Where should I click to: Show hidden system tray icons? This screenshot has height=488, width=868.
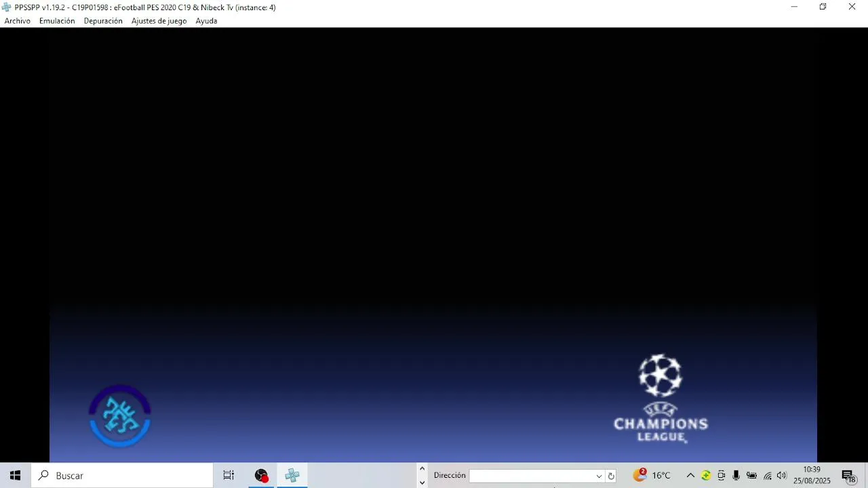click(x=690, y=476)
